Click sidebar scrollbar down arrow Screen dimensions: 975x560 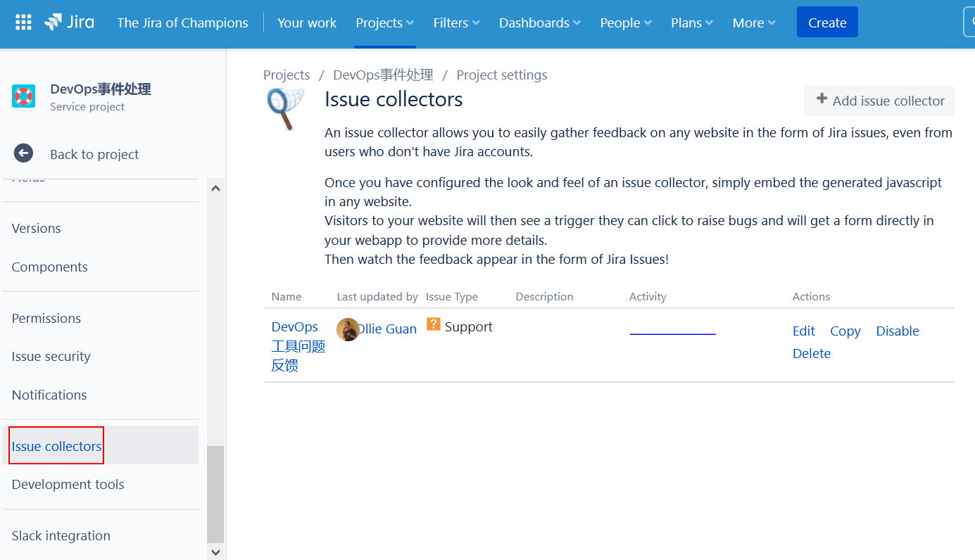[x=215, y=552]
